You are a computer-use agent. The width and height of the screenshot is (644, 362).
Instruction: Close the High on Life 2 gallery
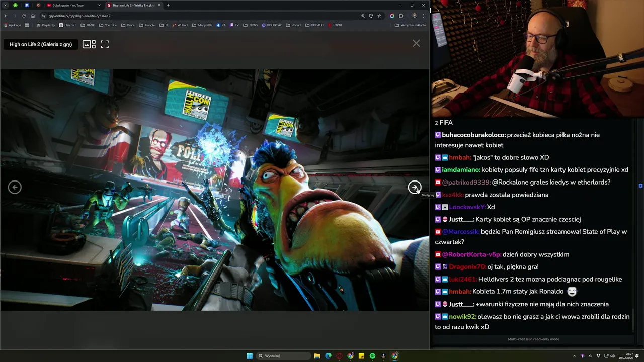tap(416, 43)
